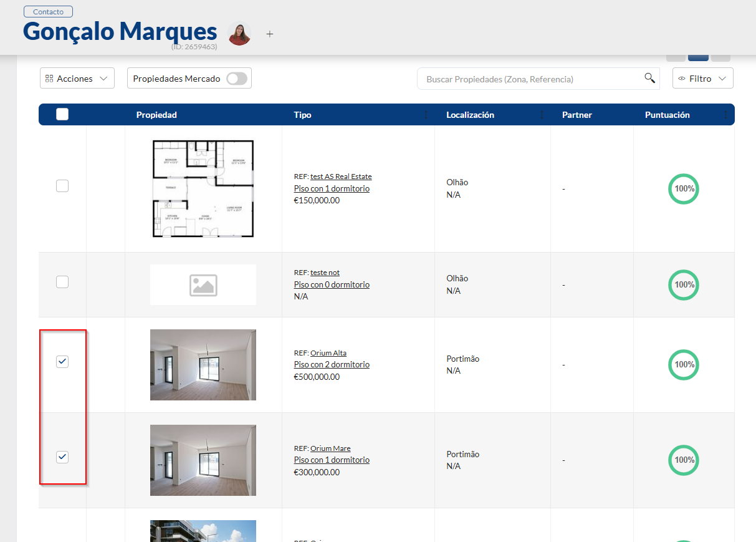Click the Propiedad column header

[156, 115]
